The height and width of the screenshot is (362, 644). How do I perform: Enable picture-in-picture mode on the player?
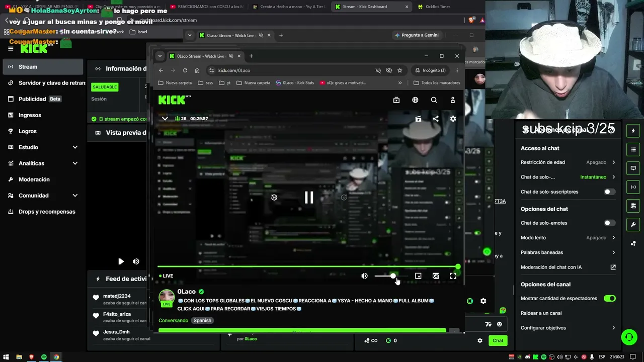pyautogui.click(x=418, y=276)
